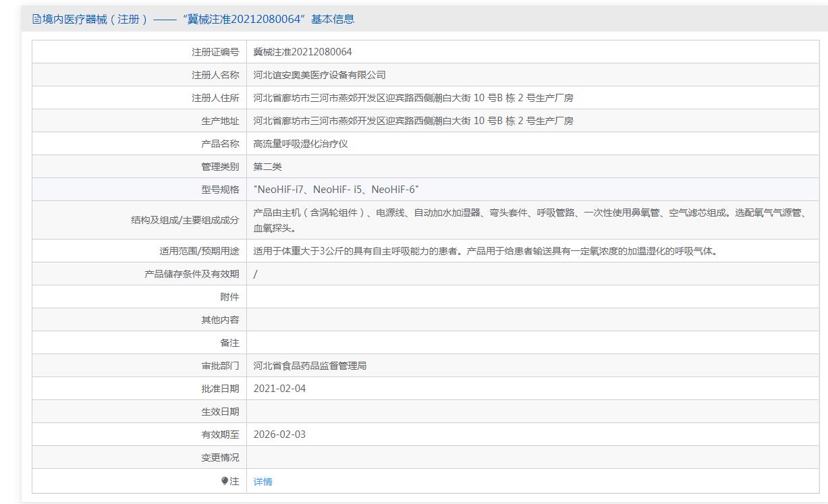Viewport: 828px width, 504px height.
Task: Click registrant name 河北谊安奥美医疗设备有限公司
Action: coord(319,75)
